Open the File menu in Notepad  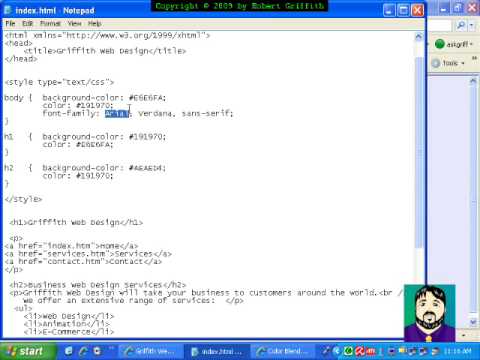[x=10, y=23]
